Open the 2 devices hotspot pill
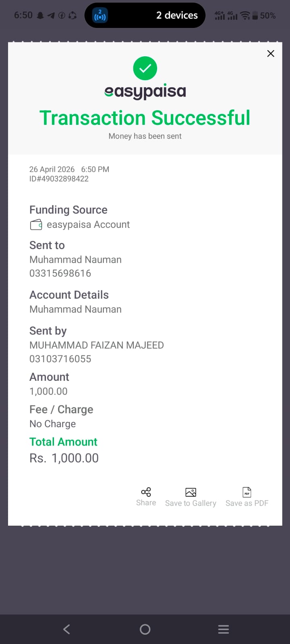This screenshot has width=290, height=644. tap(145, 15)
